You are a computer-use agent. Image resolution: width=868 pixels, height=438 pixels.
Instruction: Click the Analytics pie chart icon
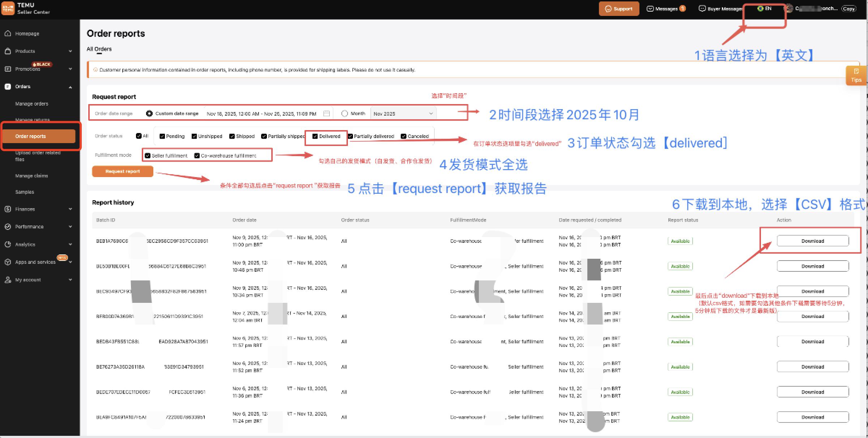click(8, 244)
